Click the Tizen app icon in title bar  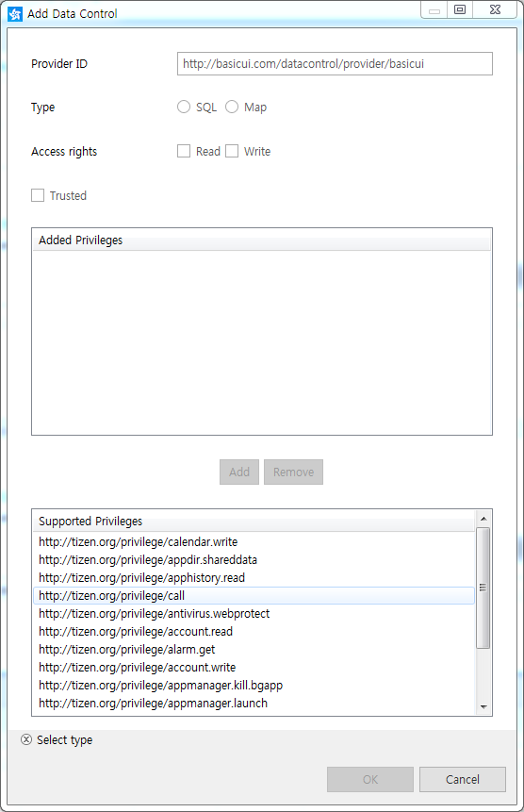coord(15,14)
